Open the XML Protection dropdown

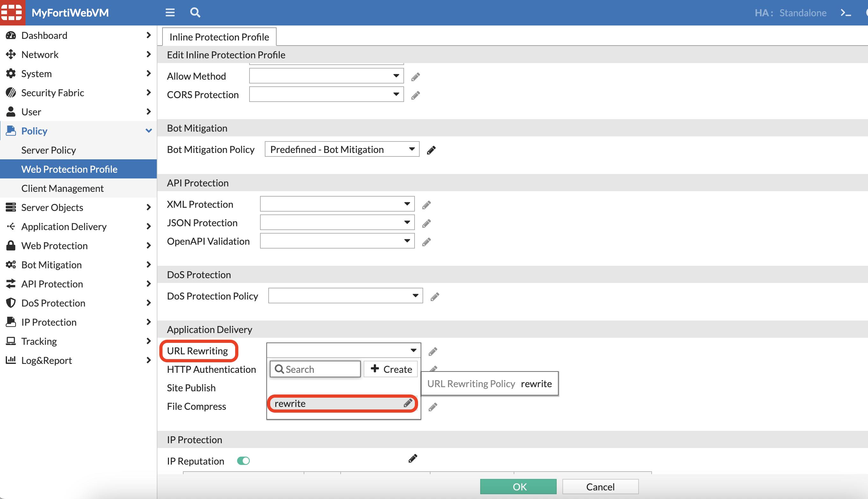click(337, 204)
